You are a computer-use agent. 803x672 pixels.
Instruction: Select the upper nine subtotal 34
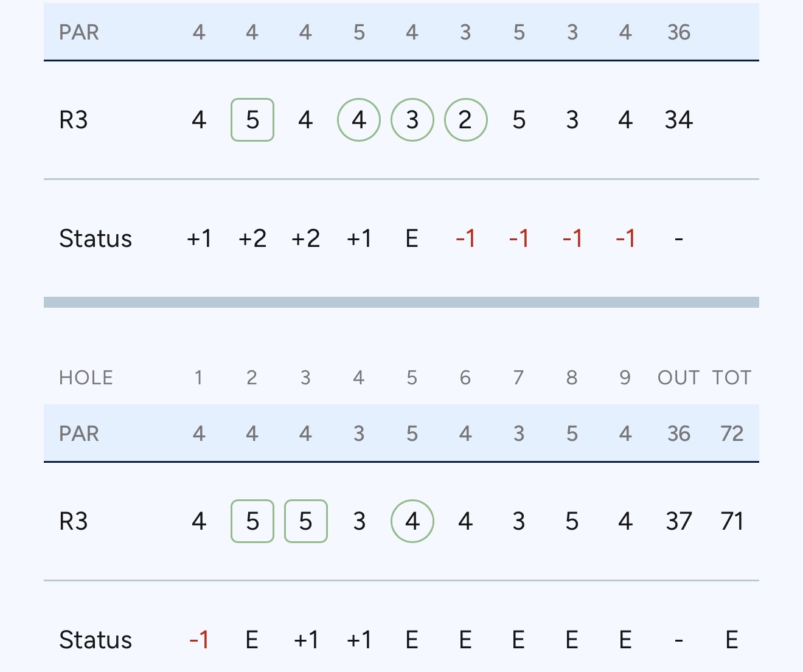click(x=678, y=120)
